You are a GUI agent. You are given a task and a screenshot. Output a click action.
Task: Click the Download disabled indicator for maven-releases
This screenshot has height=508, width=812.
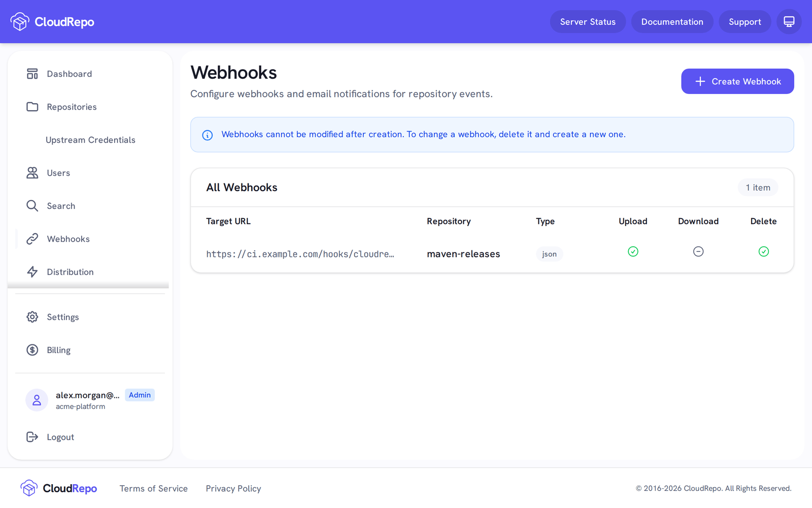[698, 251]
